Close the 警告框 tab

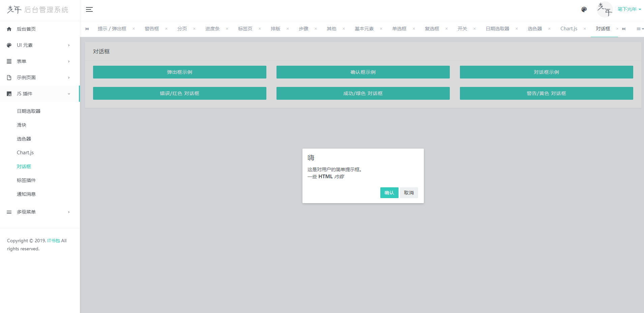point(166,29)
